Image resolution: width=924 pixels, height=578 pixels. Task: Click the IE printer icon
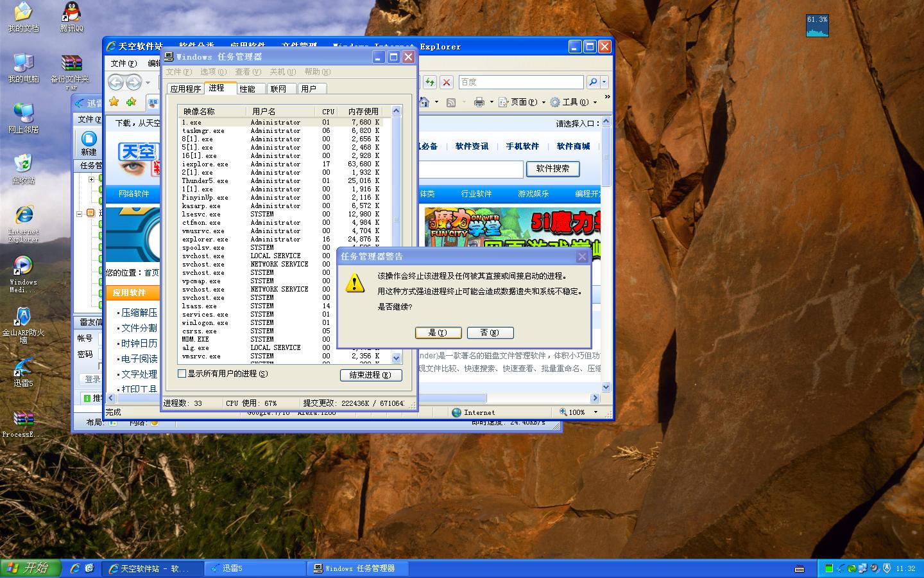click(479, 102)
